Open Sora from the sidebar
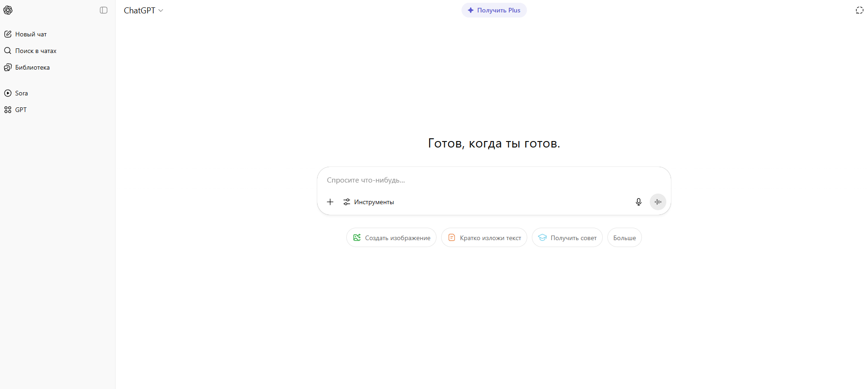Image resolution: width=868 pixels, height=389 pixels. click(x=57, y=93)
